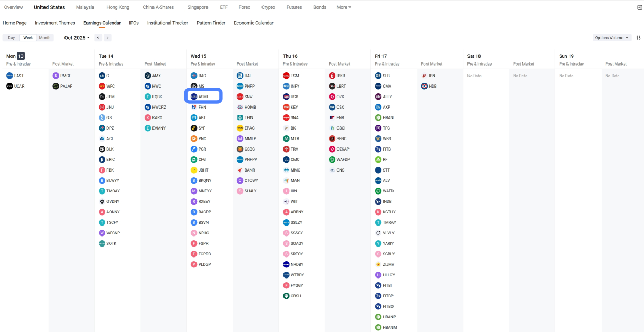Open the Oct 2025 month dropdown
Screen dimensions: 644x332
pyautogui.click(x=77, y=38)
